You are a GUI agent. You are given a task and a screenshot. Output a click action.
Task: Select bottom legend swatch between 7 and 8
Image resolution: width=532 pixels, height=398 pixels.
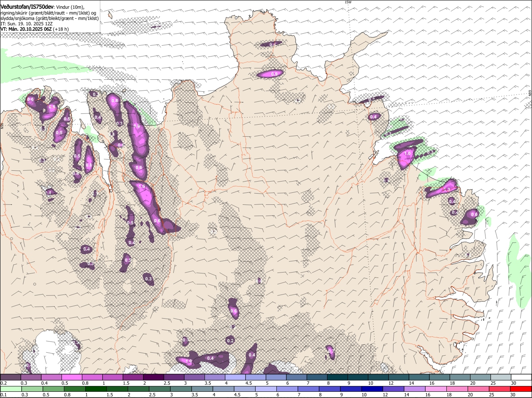pyautogui.click(x=309, y=389)
